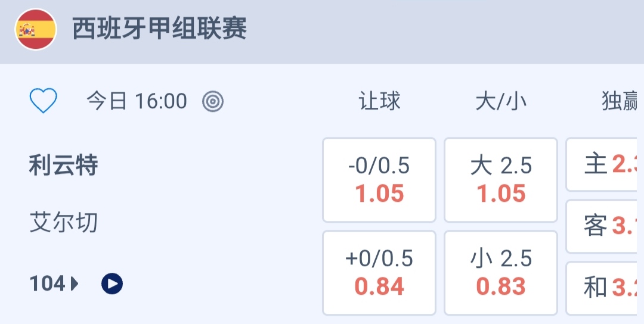This screenshot has height=324, width=644.
Task: Choose the 和 draw odds
Action: tap(603, 288)
